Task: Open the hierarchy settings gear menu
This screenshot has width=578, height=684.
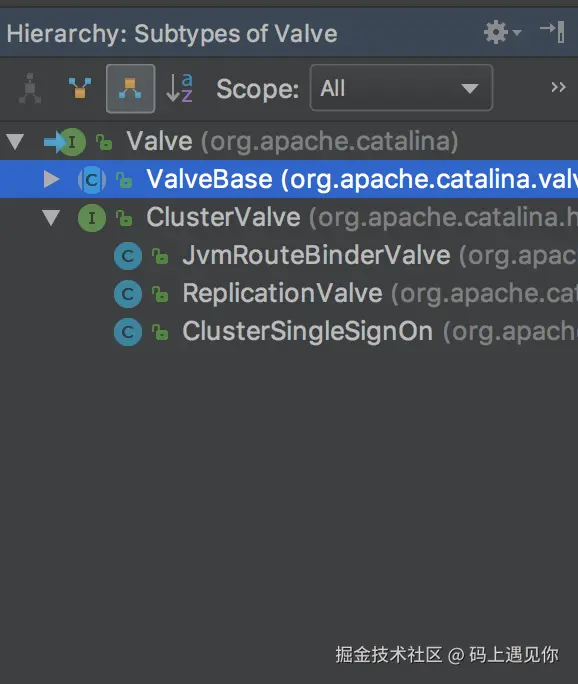Action: coord(502,33)
